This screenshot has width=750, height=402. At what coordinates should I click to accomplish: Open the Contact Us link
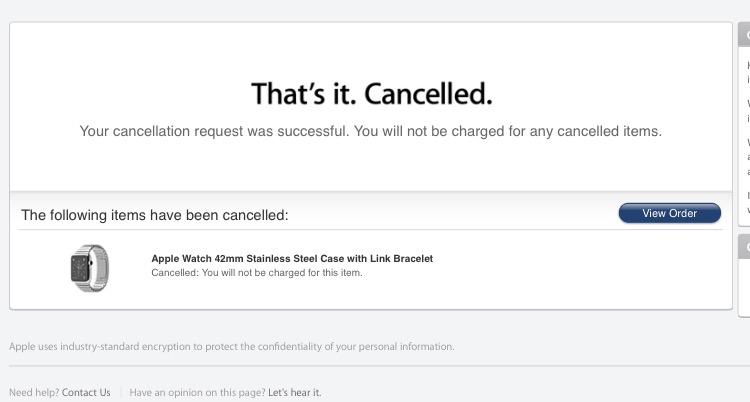tap(86, 393)
